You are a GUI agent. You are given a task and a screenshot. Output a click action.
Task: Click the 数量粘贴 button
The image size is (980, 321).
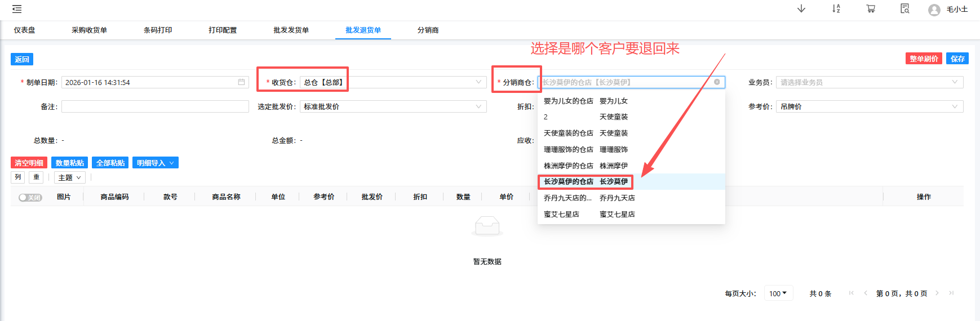[x=69, y=163]
